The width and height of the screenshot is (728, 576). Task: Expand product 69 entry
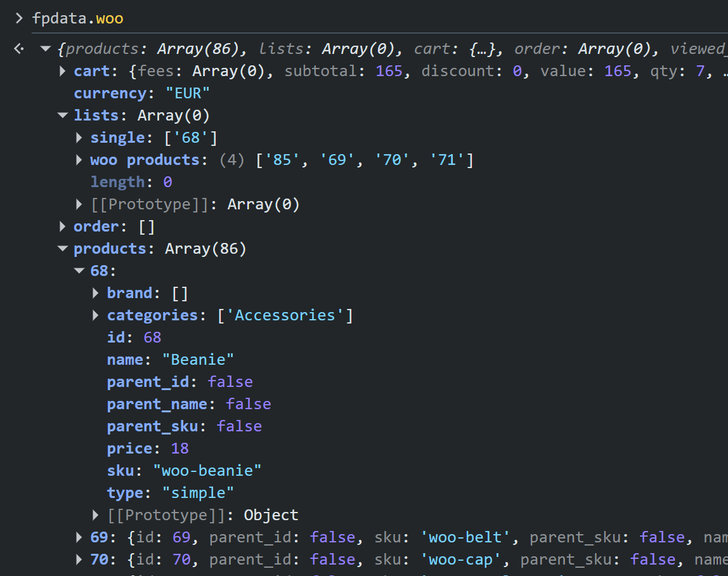[79, 537]
